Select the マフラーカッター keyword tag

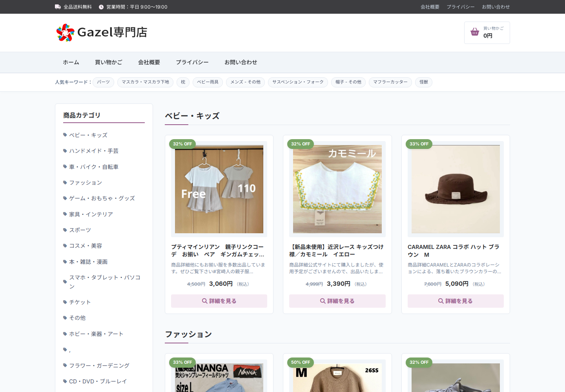pyautogui.click(x=390, y=82)
